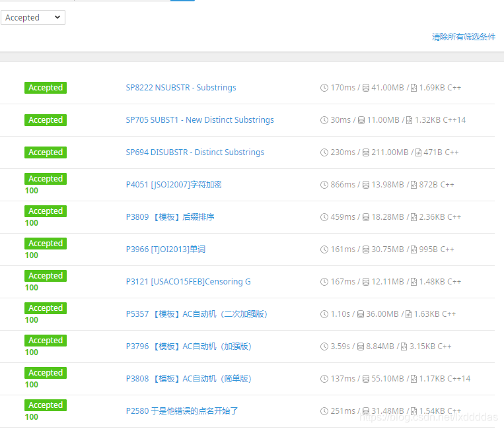The height and width of the screenshot is (429, 504).
Task: Click the clock icon beside 866ms
Action: pos(324,185)
